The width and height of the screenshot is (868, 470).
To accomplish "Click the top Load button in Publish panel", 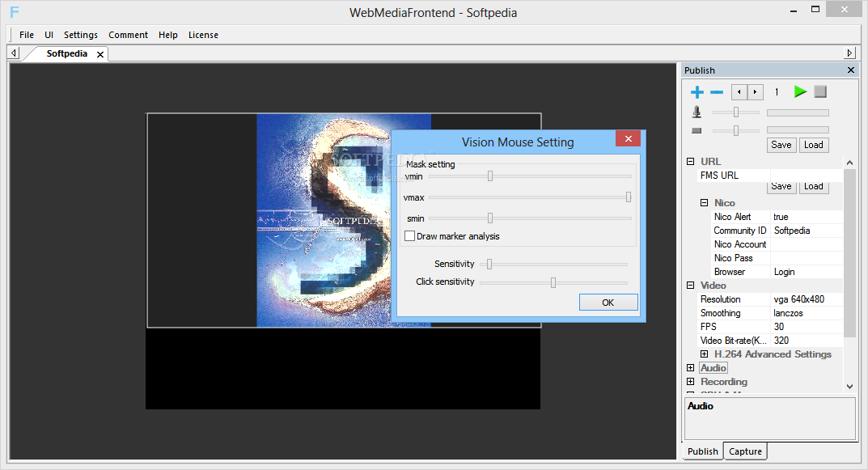I will 813,145.
